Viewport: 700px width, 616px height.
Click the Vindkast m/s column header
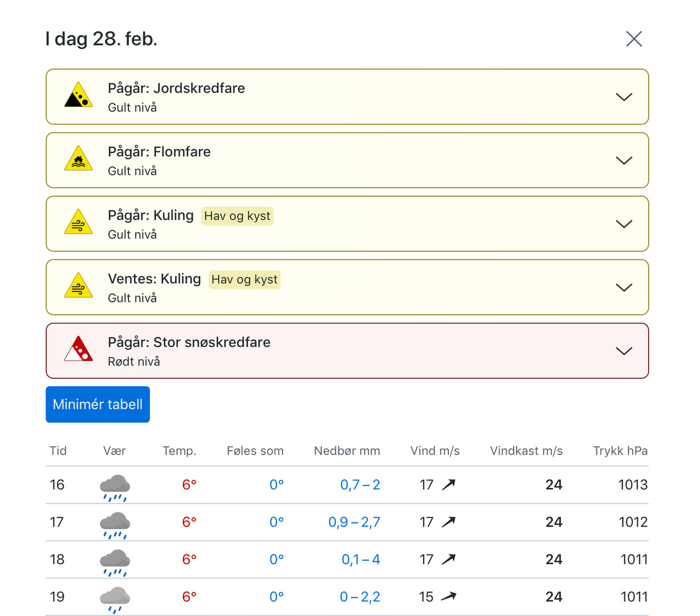[526, 451]
